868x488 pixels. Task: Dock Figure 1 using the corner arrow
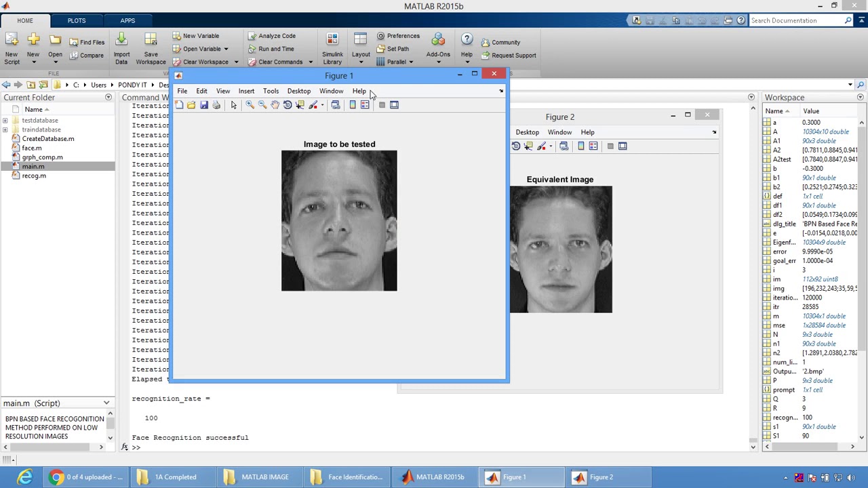(x=501, y=91)
